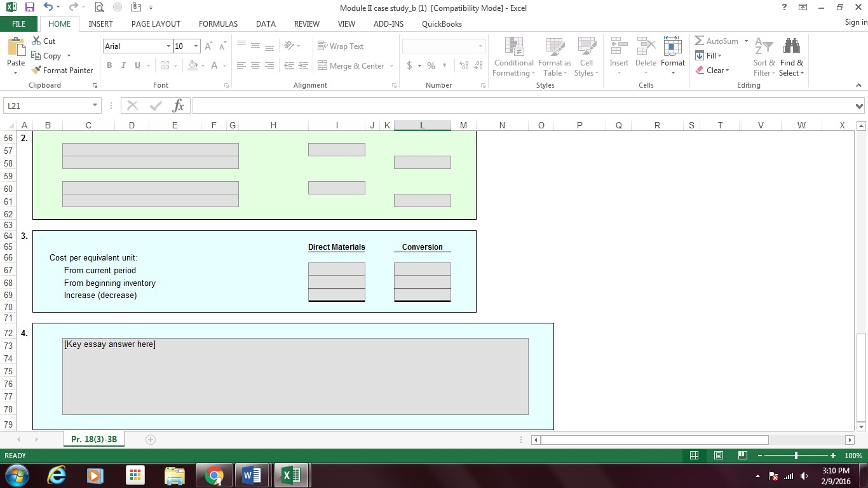The image size is (868, 488).
Task: Click the Merge & Center icon
Action: (x=323, y=65)
